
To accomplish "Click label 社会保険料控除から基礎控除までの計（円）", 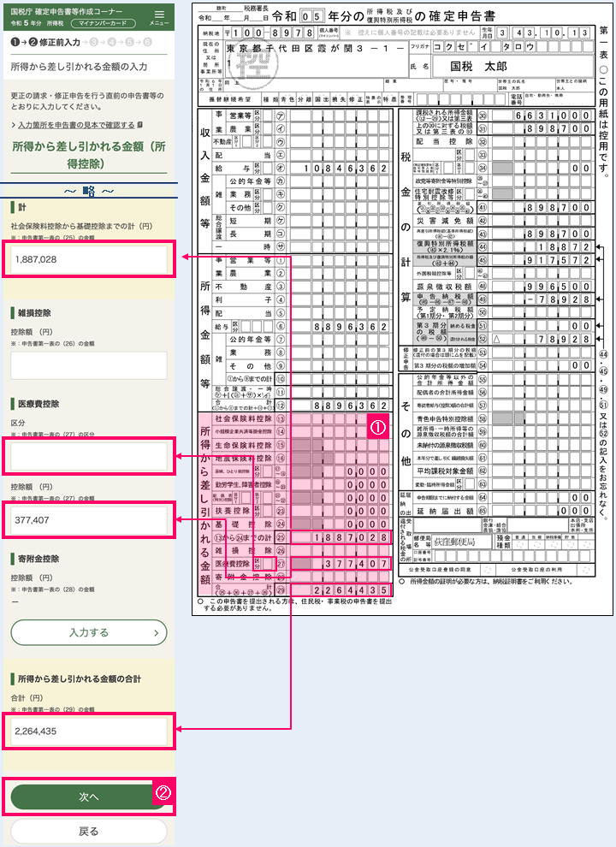I will (81, 227).
